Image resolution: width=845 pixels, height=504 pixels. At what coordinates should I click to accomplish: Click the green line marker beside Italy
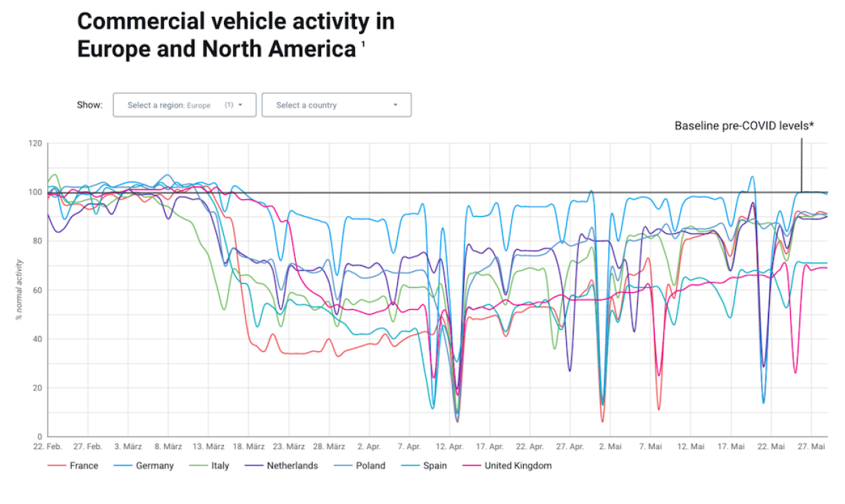coord(198,466)
